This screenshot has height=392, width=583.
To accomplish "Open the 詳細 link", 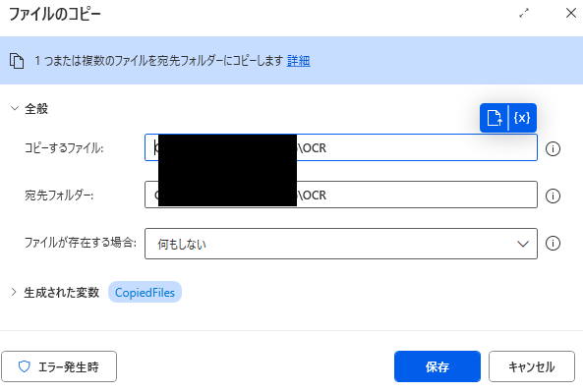I will (298, 61).
